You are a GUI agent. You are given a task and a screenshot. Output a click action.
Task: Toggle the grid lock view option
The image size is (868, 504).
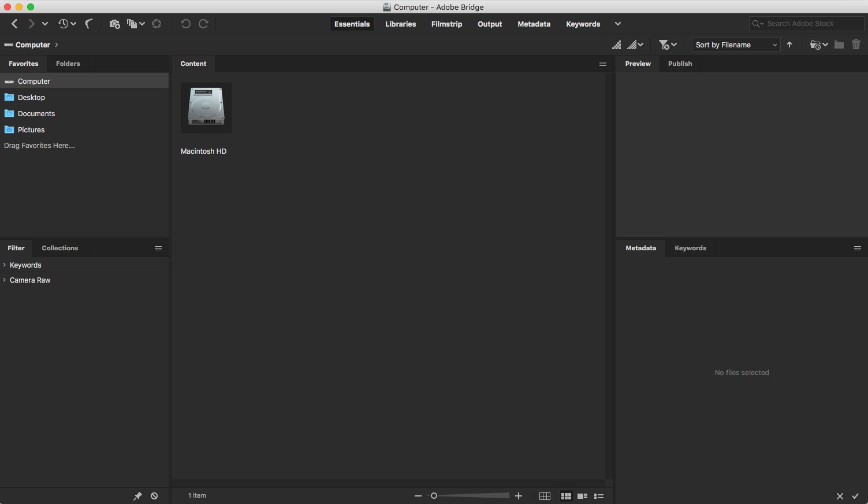point(545,496)
